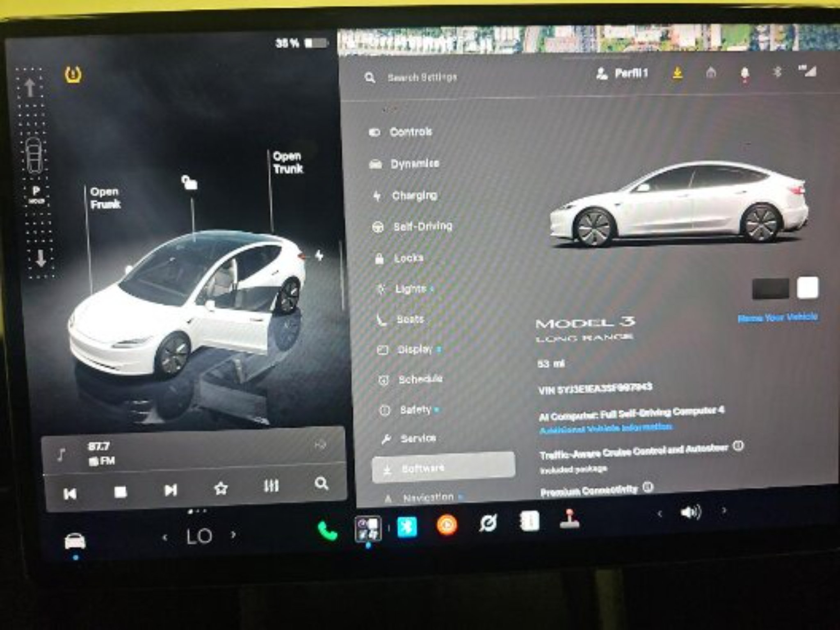Viewport: 840px width, 630px height.
Task: Select the black color swatch
Action: click(x=771, y=289)
